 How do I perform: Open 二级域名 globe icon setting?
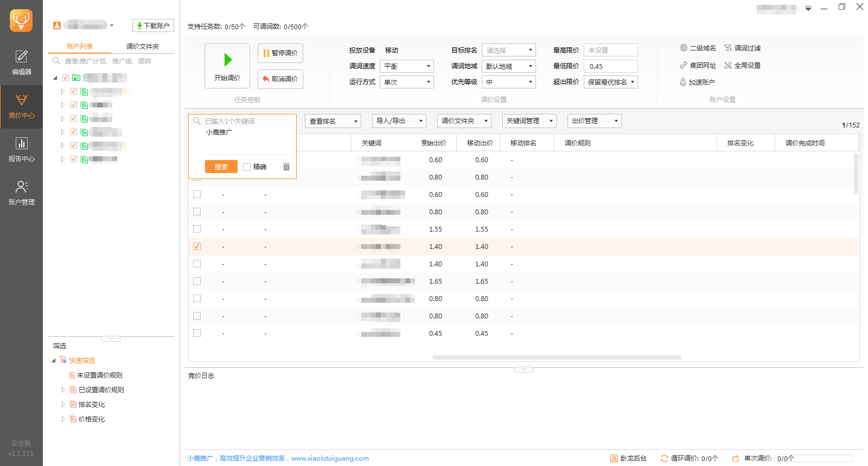coord(697,48)
